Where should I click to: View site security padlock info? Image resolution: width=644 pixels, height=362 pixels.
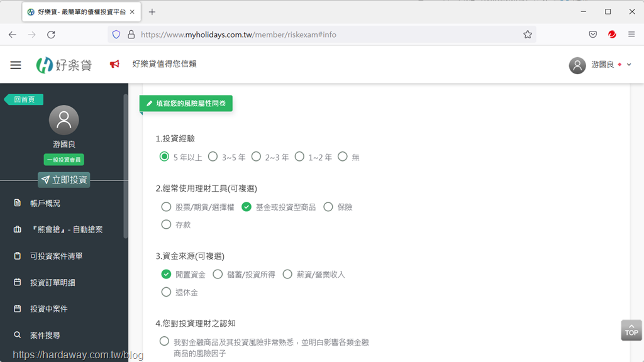(131, 35)
